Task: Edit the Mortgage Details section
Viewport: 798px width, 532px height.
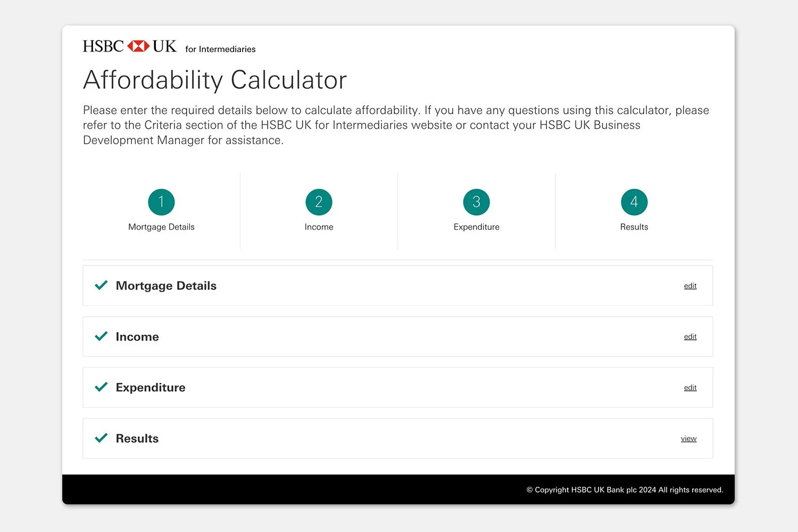Action: [690, 286]
